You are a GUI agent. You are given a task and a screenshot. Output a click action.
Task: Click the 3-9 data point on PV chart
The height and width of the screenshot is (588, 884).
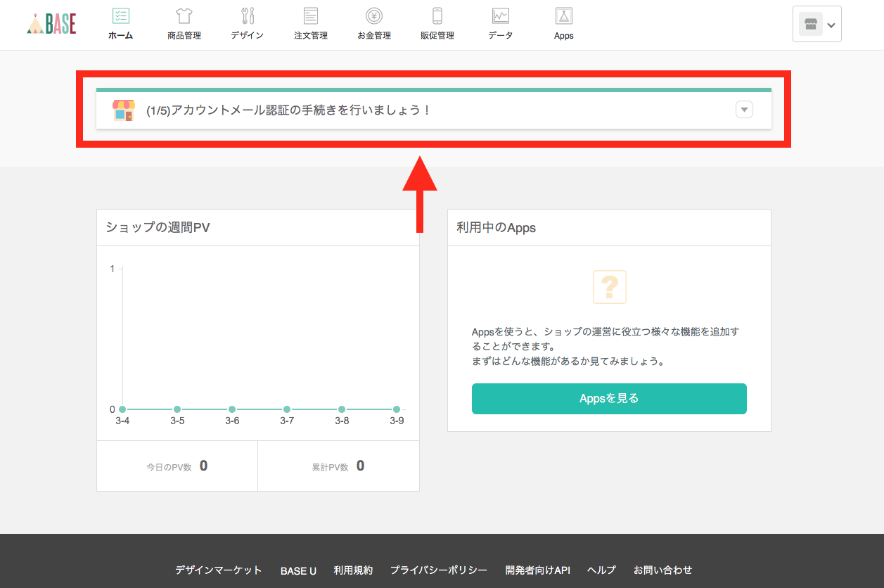click(x=397, y=409)
